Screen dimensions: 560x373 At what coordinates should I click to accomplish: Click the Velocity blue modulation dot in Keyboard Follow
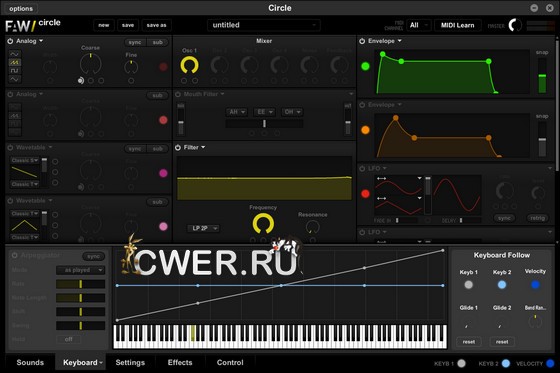pyautogui.click(x=535, y=285)
